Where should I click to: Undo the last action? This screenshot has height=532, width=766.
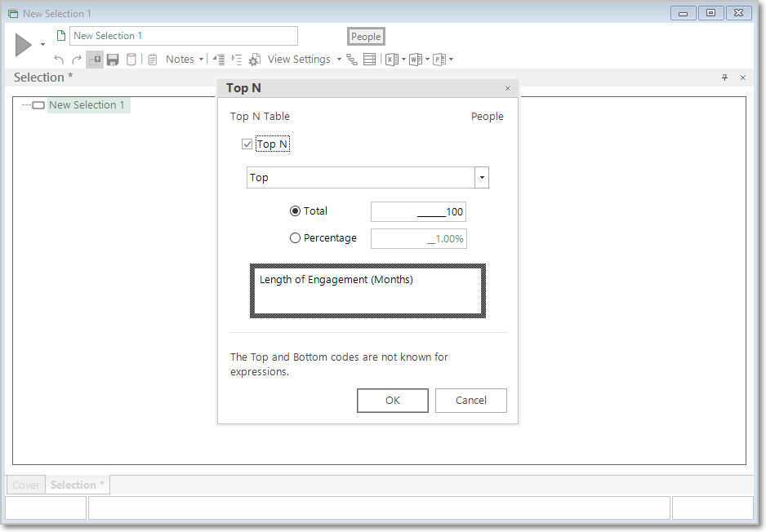point(59,60)
